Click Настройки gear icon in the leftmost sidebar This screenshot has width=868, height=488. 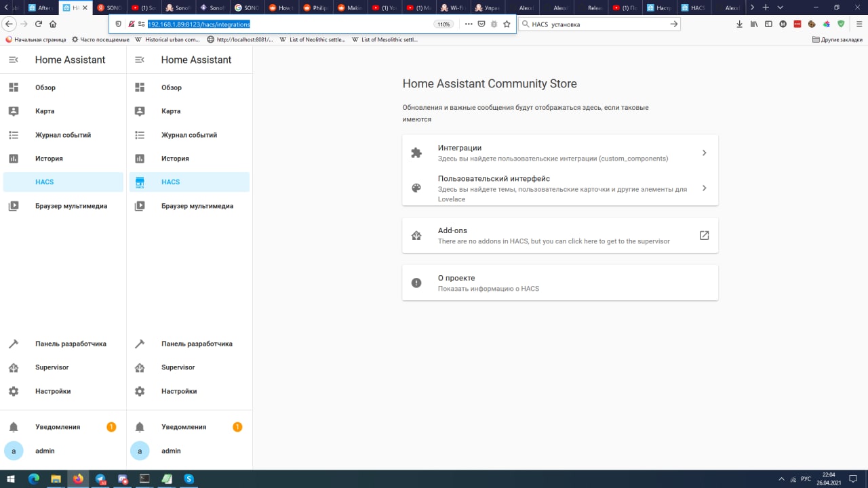14,391
